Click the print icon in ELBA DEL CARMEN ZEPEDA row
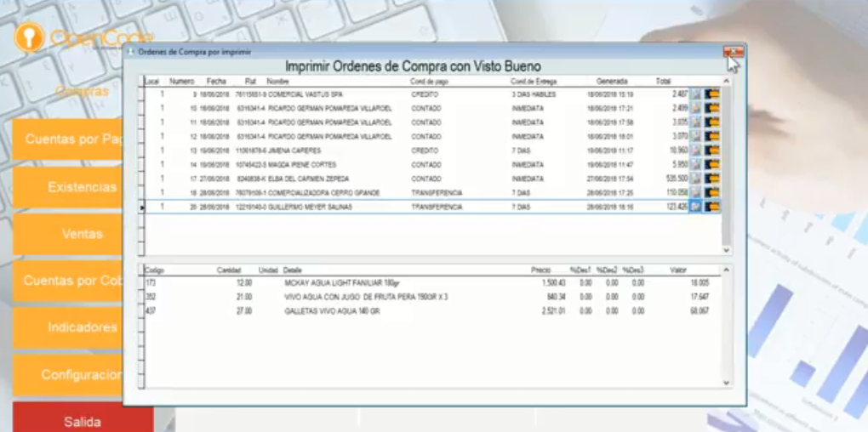This screenshot has width=868, height=432. 695,178
